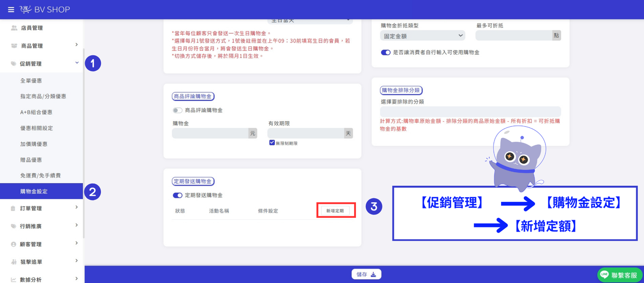Click the 商品管理 sidebar icon

14,46
